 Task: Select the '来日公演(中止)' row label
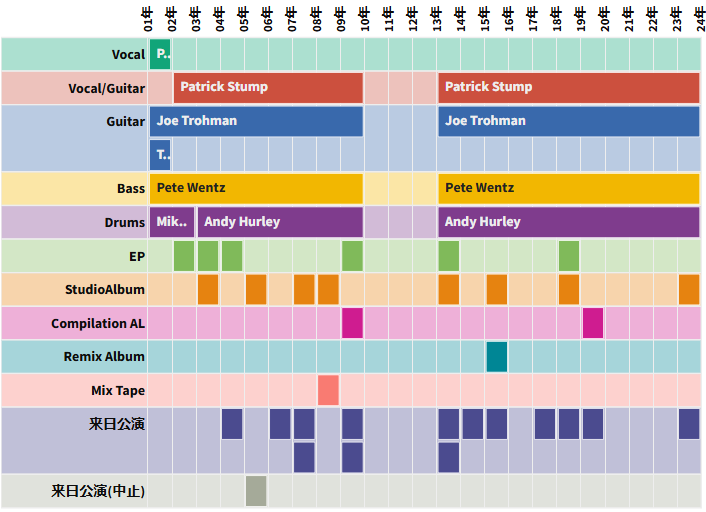[98, 491]
